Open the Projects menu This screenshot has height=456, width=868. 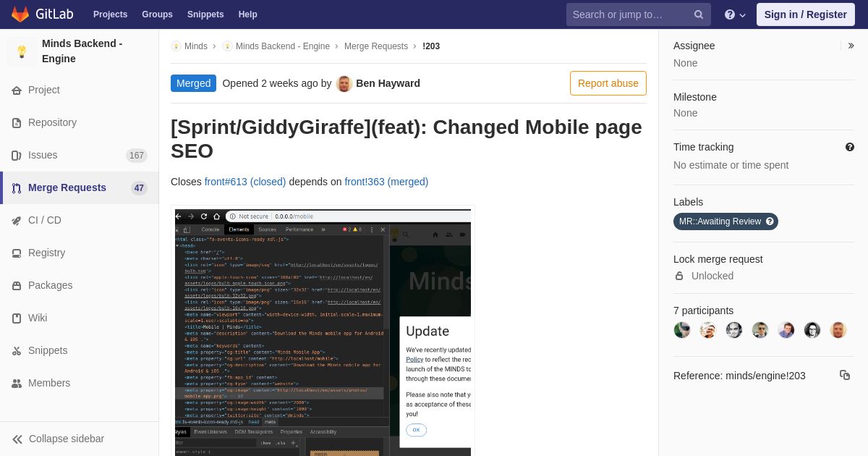point(110,14)
